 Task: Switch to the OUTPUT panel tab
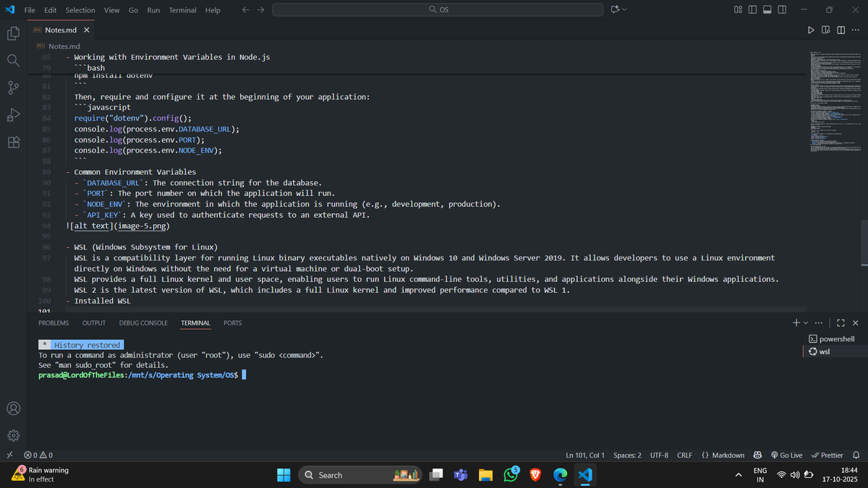(94, 323)
